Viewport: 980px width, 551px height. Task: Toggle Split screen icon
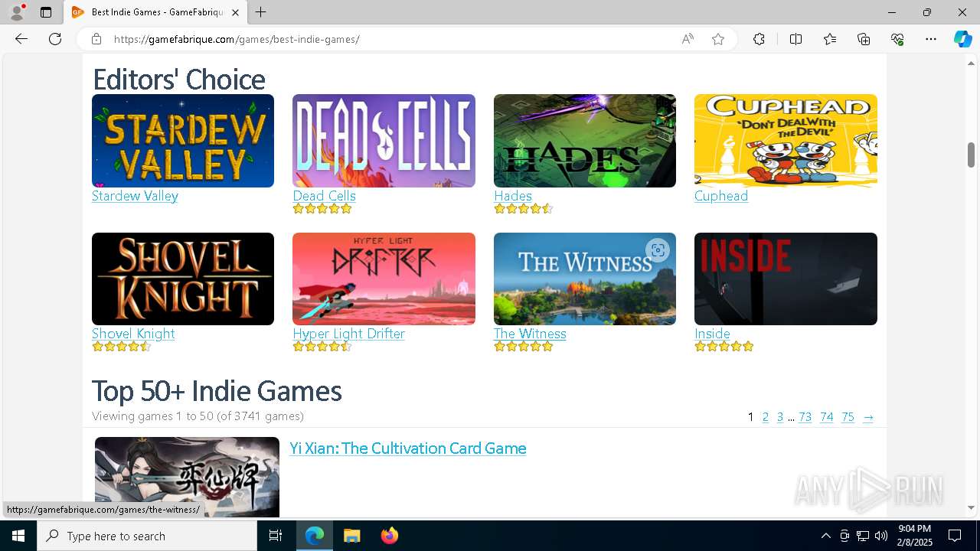[x=795, y=39]
